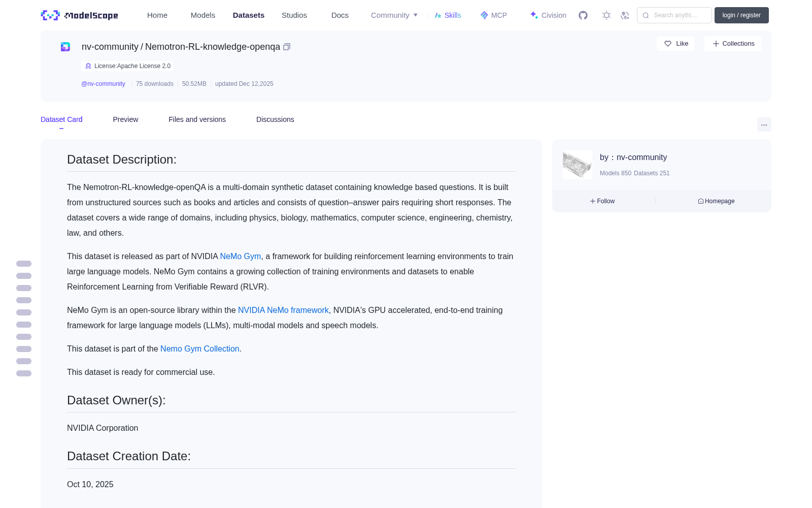Image resolution: width=812 pixels, height=508 pixels.
Task: Switch language with the translate icon
Action: (x=625, y=15)
